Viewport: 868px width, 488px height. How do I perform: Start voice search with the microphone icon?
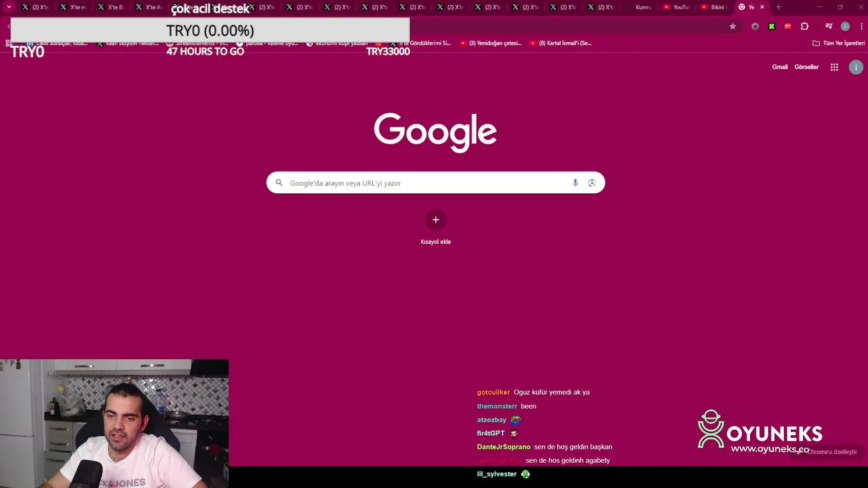[x=575, y=183]
